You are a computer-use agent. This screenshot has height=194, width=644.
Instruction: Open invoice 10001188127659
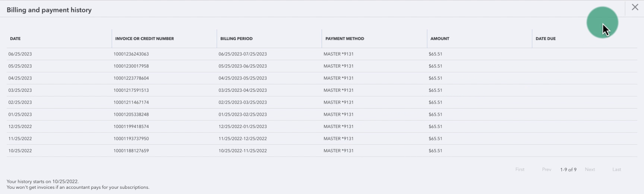(x=131, y=151)
